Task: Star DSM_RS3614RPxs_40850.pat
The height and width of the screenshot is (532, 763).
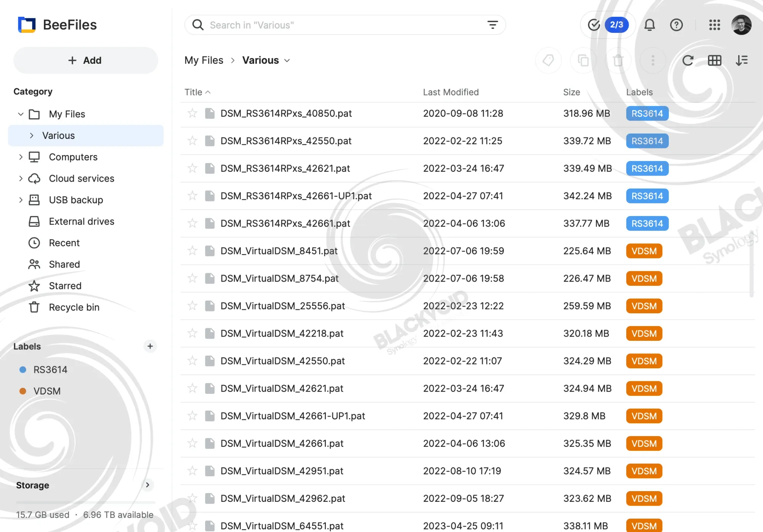Action: (192, 113)
